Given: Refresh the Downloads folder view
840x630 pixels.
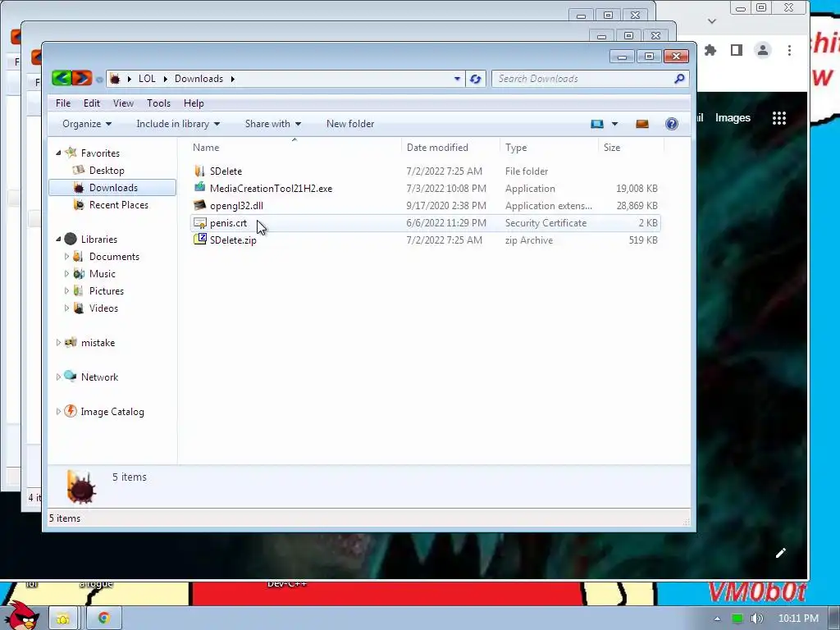Looking at the screenshot, I should [x=475, y=79].
